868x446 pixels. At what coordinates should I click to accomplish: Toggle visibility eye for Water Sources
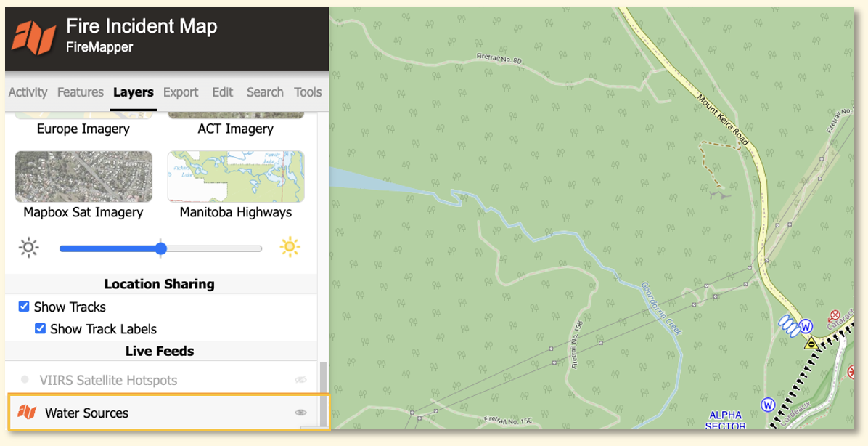[x=300, y=412]
